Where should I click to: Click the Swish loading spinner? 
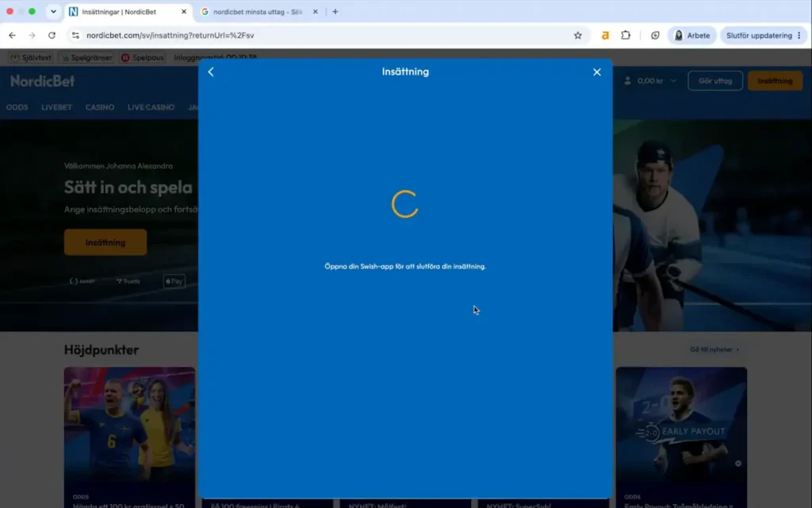(x=405, y=204)
